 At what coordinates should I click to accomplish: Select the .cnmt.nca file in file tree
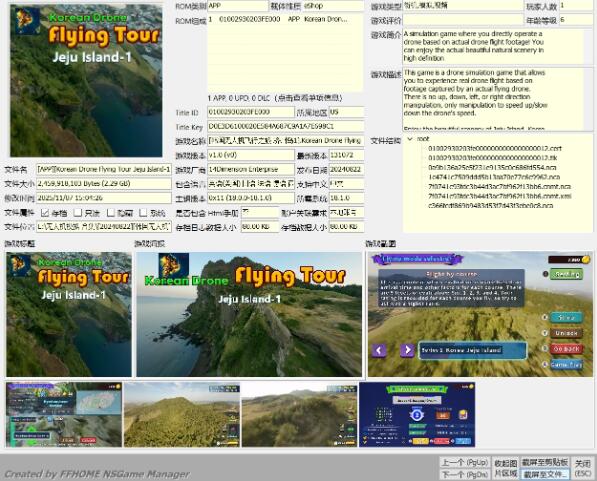point(499,187)
